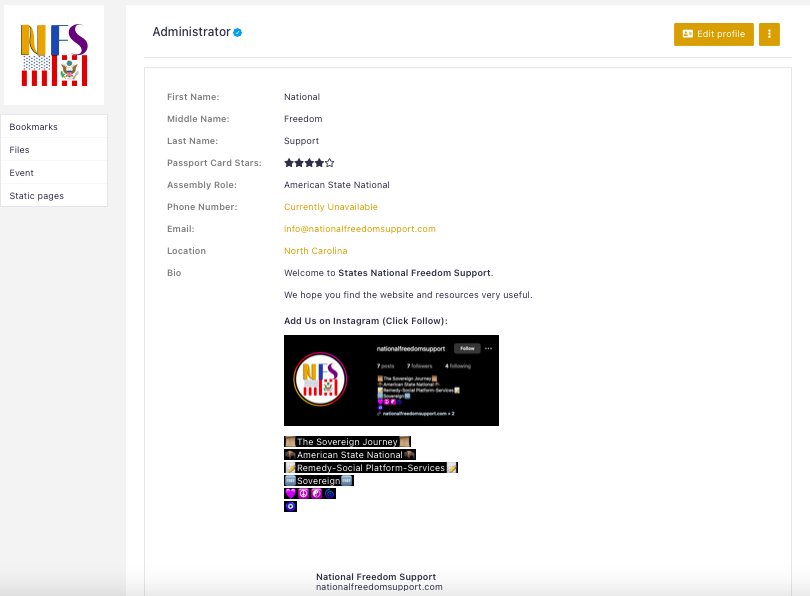Open the Files sidebar item
This screenshot has width=810, height=596.
point(54,150)
